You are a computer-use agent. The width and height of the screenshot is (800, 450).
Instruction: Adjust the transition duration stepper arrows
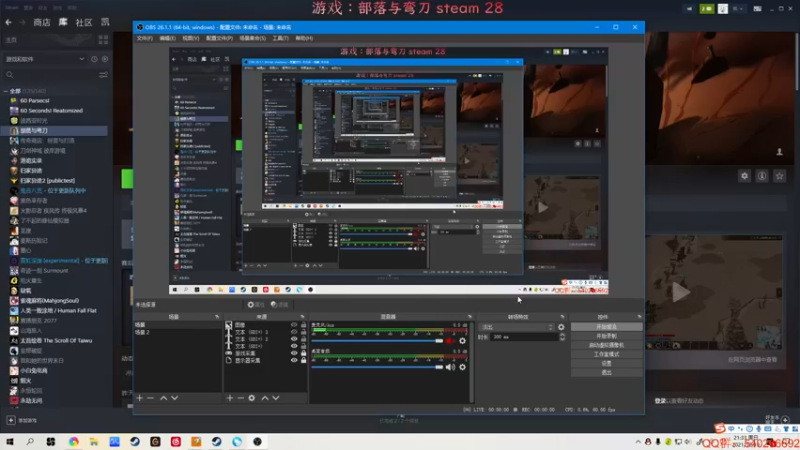[562, 337]
